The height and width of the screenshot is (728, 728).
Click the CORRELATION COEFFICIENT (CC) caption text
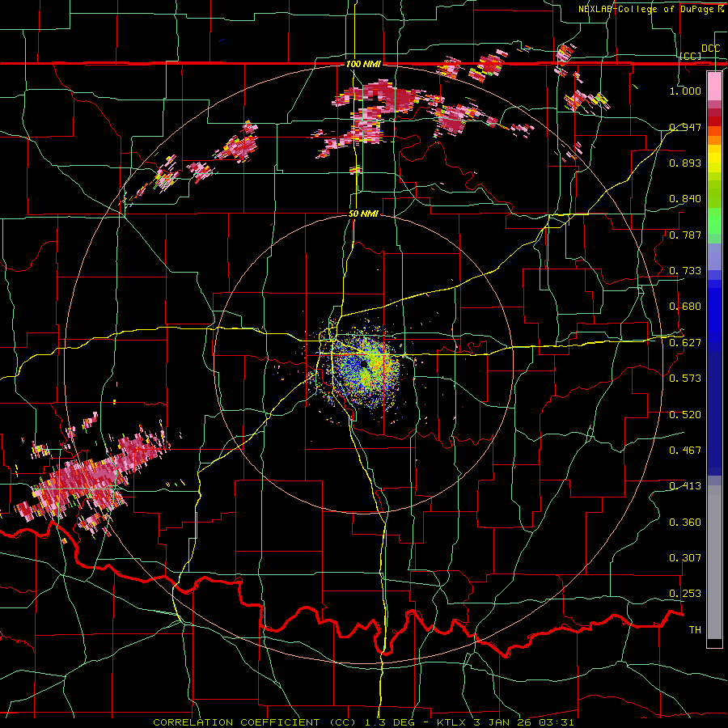tap(255, 722)
